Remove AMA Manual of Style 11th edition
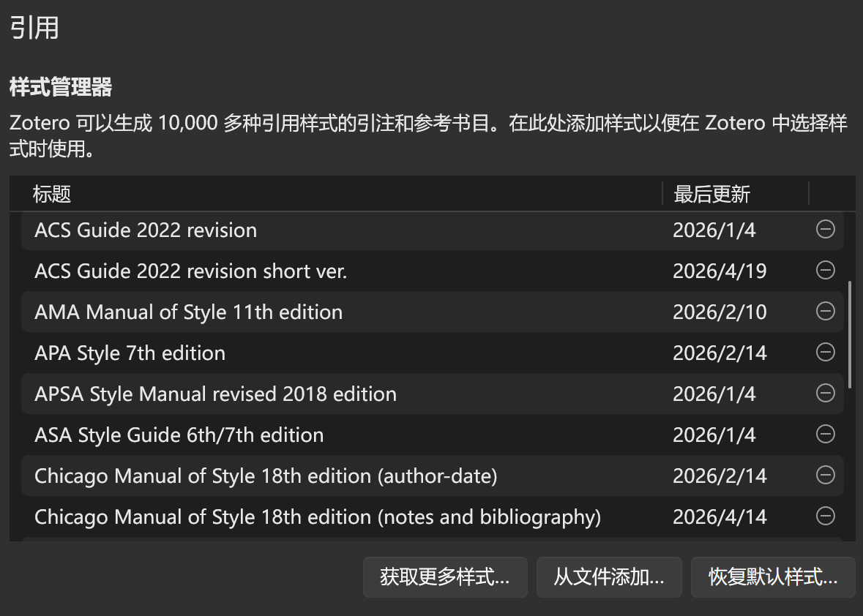863x616 pixels. [825, 312]
